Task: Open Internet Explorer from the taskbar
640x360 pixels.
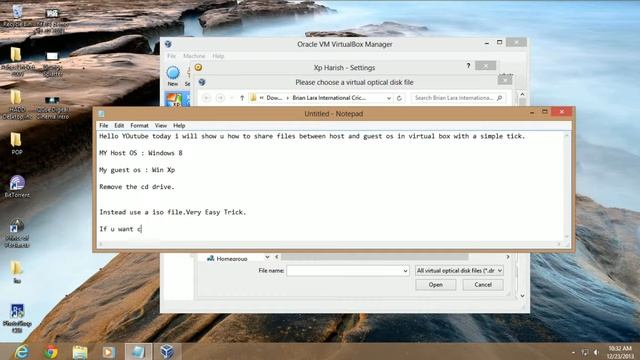Action: [21, 351]
